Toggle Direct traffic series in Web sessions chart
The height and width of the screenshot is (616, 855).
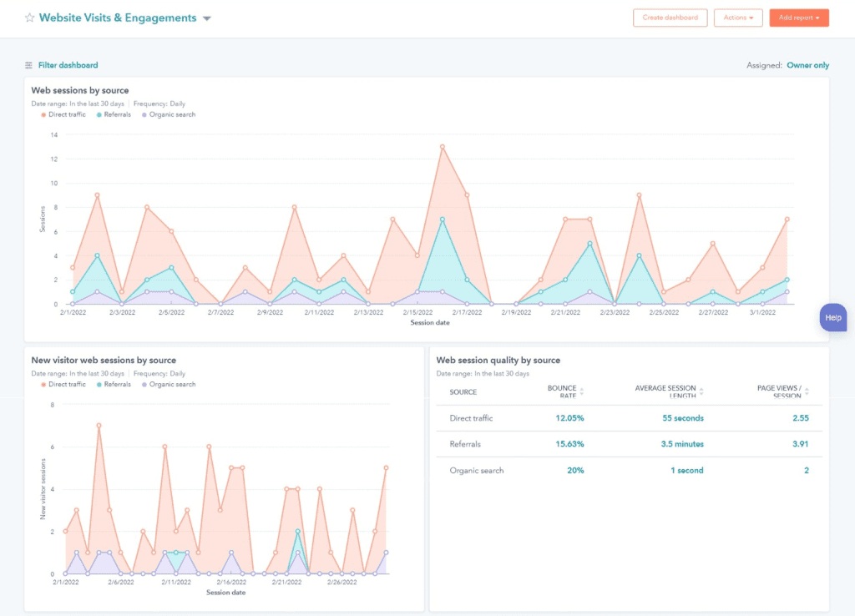tap(45, 114)
